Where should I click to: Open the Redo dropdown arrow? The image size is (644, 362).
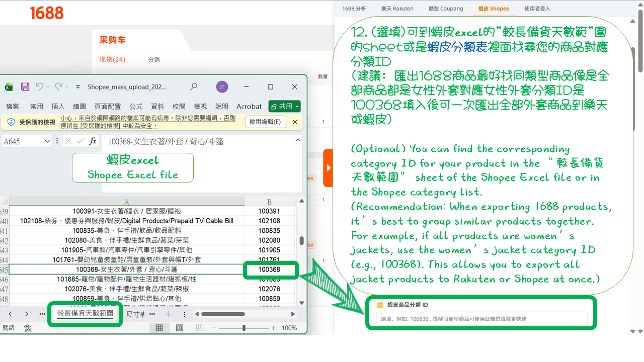point(66,87)
